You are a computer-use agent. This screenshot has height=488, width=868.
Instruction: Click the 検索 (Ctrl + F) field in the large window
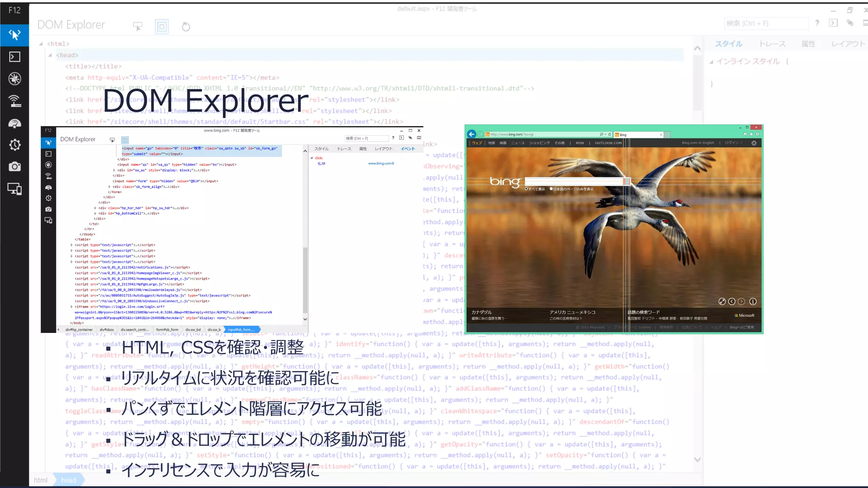point(766,23)
